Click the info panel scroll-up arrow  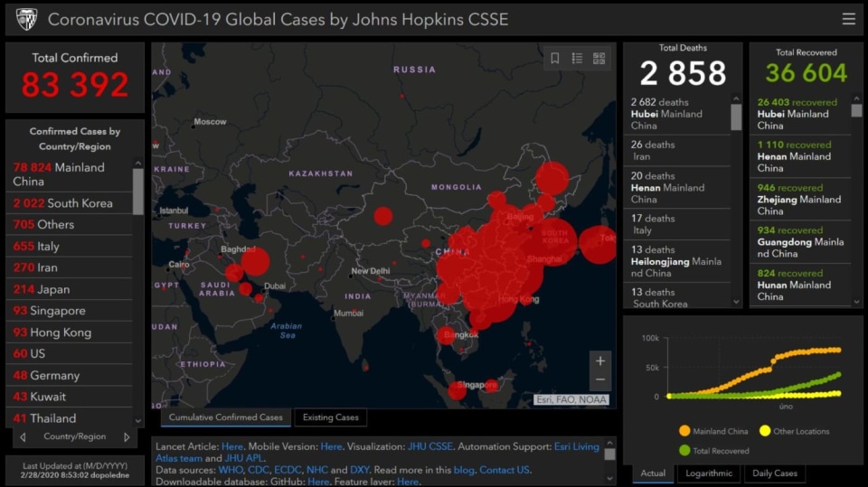point(609,443)
